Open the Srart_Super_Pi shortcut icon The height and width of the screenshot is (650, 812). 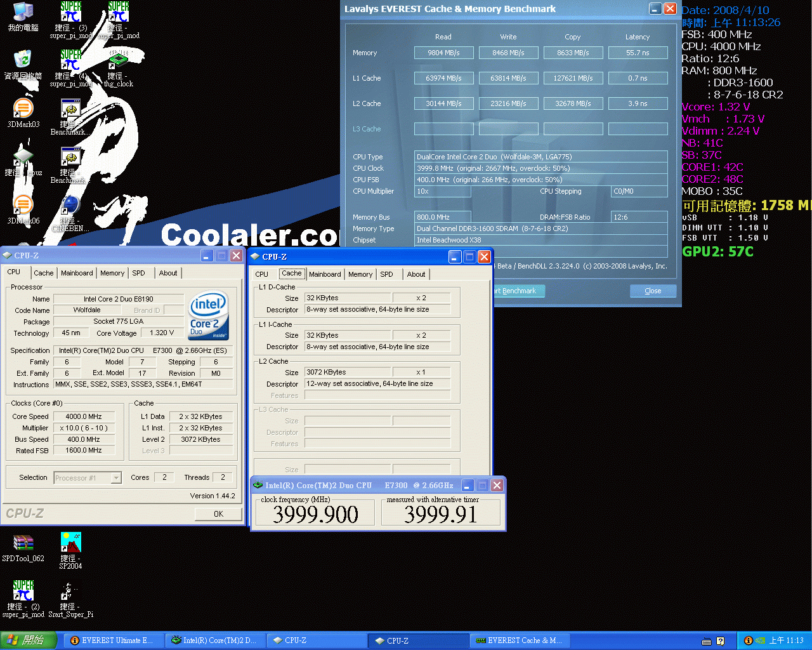coord(70,599)
